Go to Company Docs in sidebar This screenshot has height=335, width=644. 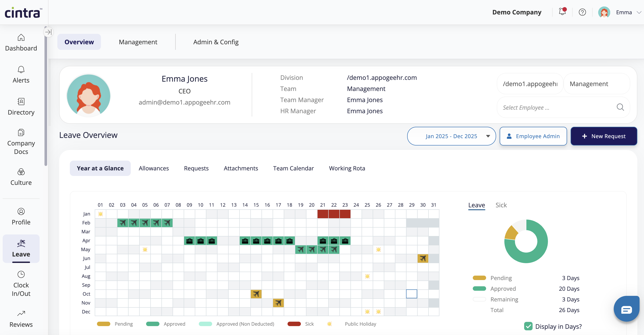(x=21, y=142)
